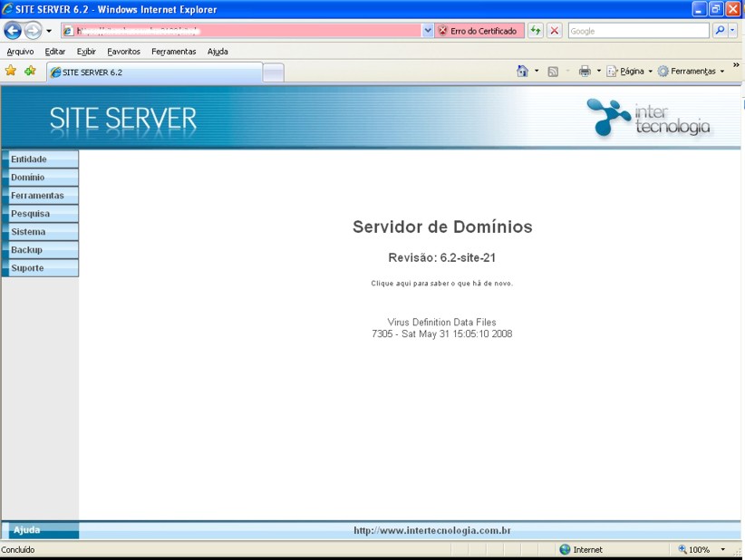The width and height of the screenshot is (745, 560).
Task: Open the Arquivo menu
Action: pyautogui.click(x=20, y=52)
